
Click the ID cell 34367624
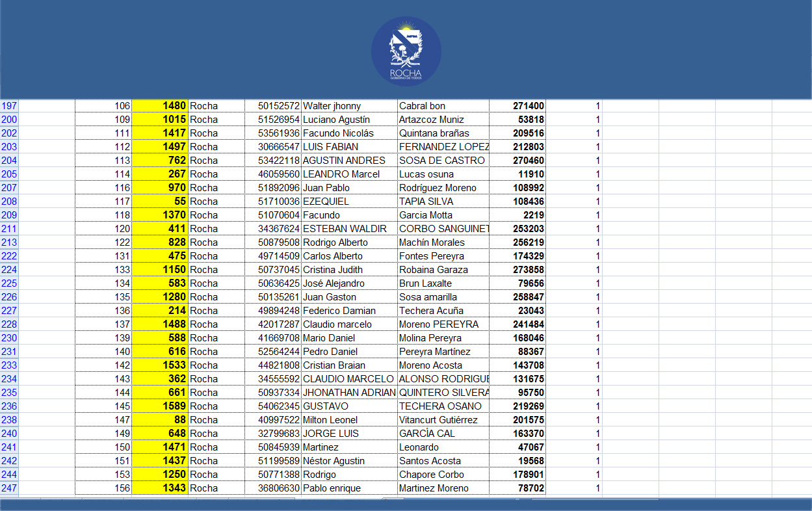(273, 229)
